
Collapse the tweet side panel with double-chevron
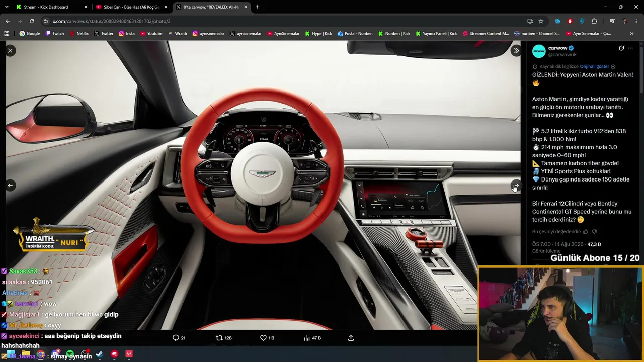pos(516,50)
